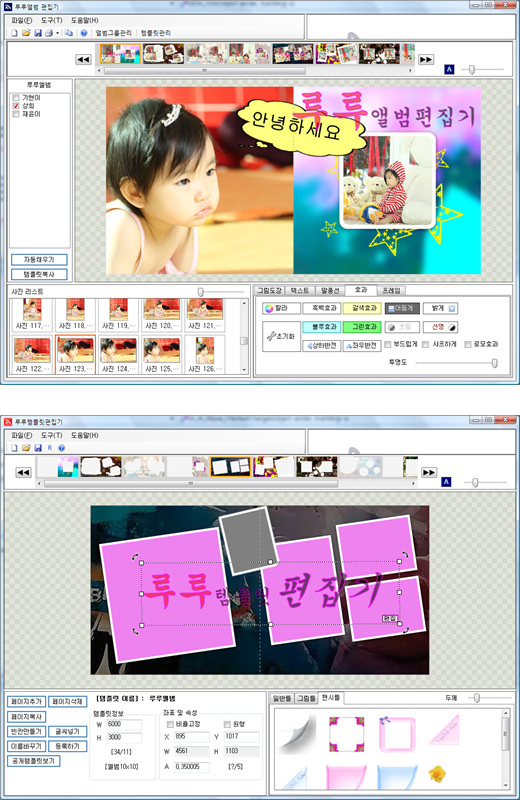The image size is (520, 800).
Task: Switch to 텍스트 tab
Action: click(x=300, y=291)
